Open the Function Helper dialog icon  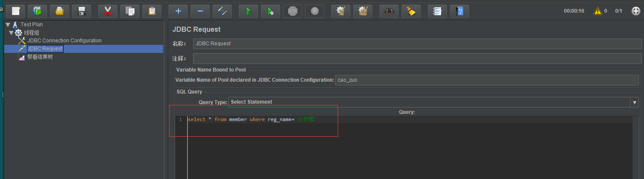coord(437,11)
